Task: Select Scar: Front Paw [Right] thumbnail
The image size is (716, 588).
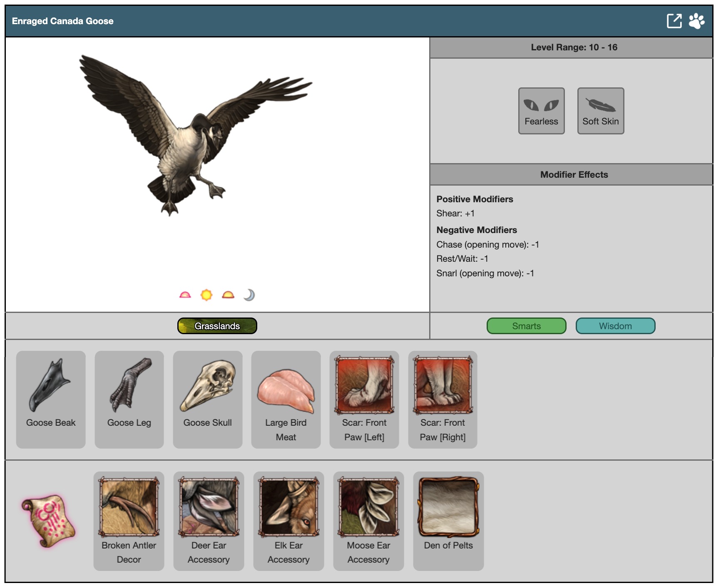Action: coord(443,385)
